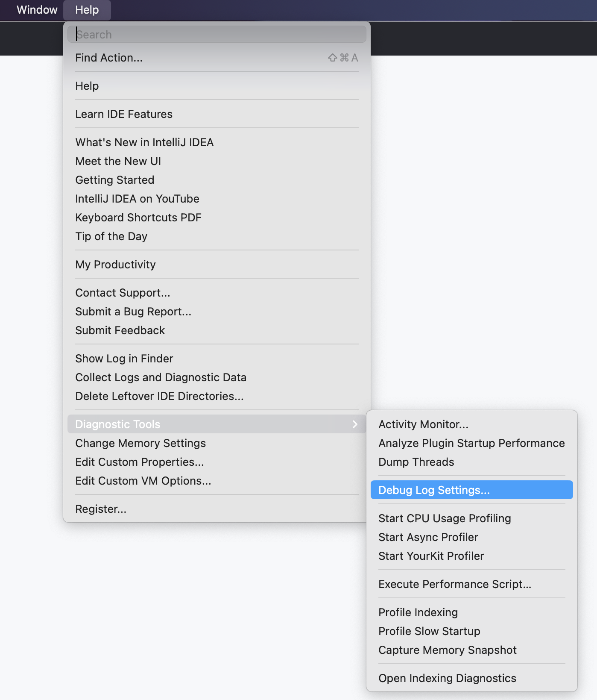Choose Capture Memory Snapshot
597x700 pixels.
tap(448, 650)
